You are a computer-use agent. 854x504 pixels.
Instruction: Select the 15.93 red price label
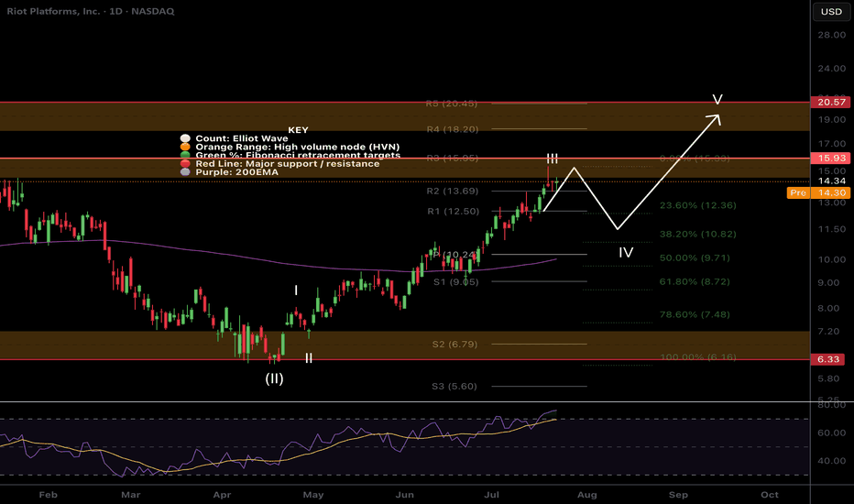point(831,158)
